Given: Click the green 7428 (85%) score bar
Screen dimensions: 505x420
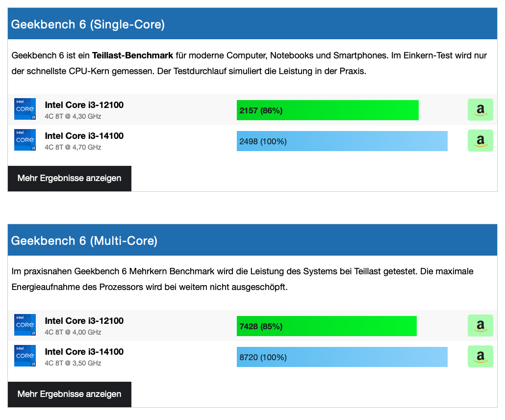Looking at the screenshot, I should coord(327,326).
